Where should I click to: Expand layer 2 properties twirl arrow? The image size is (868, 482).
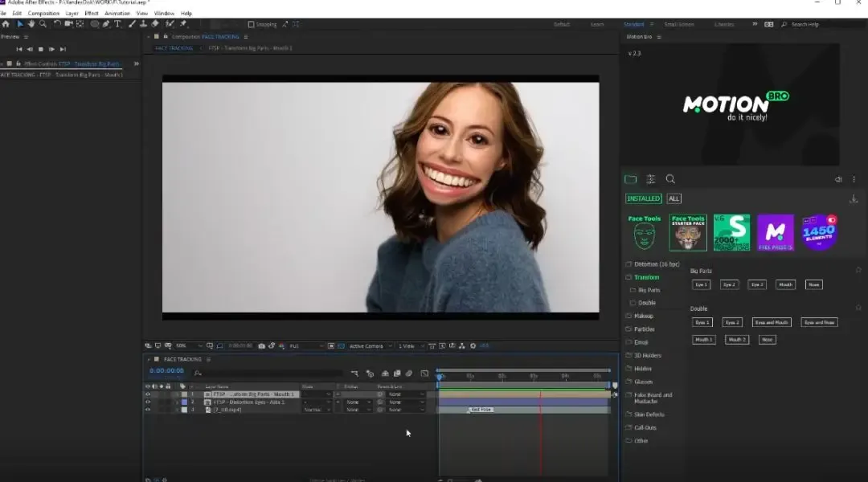(177, 402)
